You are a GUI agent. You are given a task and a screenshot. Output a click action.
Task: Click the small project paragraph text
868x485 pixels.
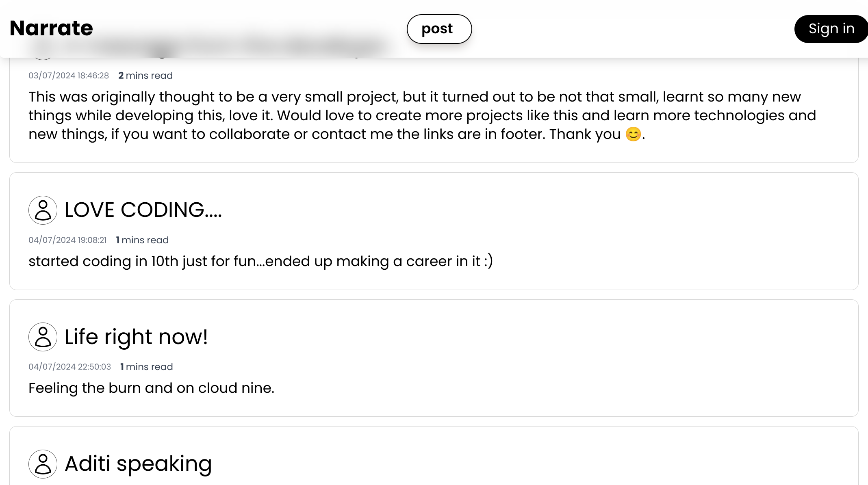pyautogui.click(x=422, y=115)
